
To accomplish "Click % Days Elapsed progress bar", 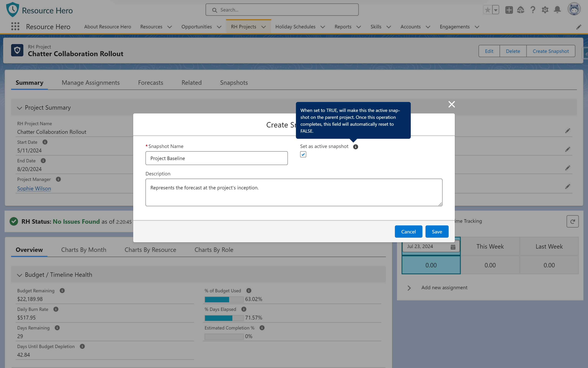I will tap(224, 318).
